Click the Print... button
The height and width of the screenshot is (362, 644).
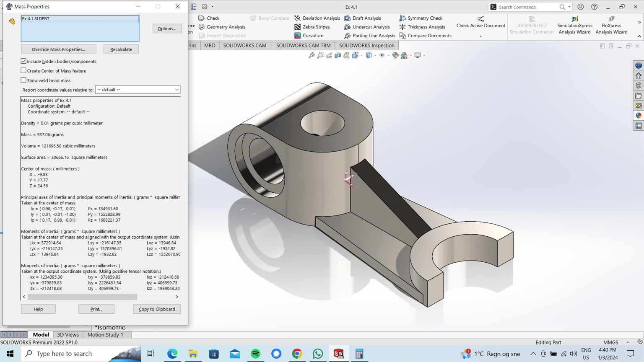(x=96, y=309)
